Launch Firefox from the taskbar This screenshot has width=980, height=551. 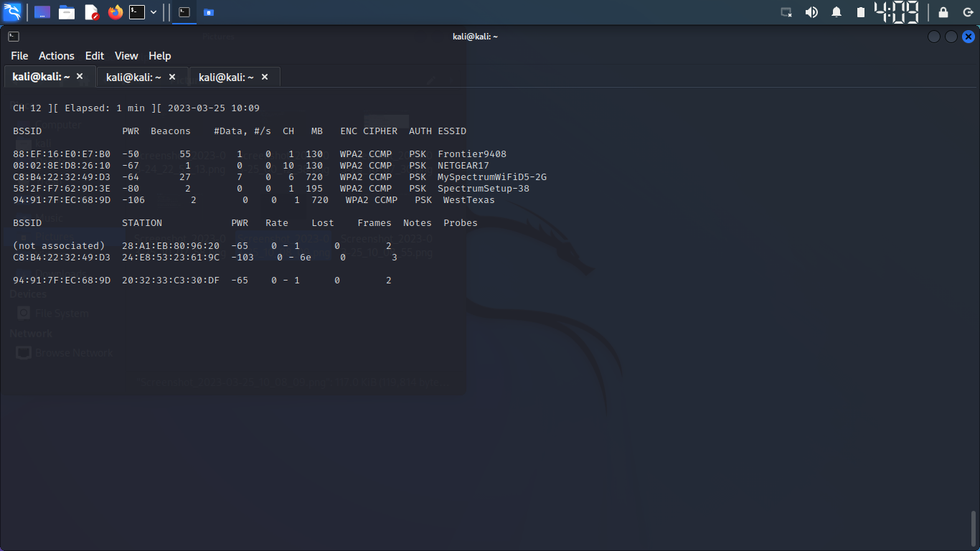point(115,11)
